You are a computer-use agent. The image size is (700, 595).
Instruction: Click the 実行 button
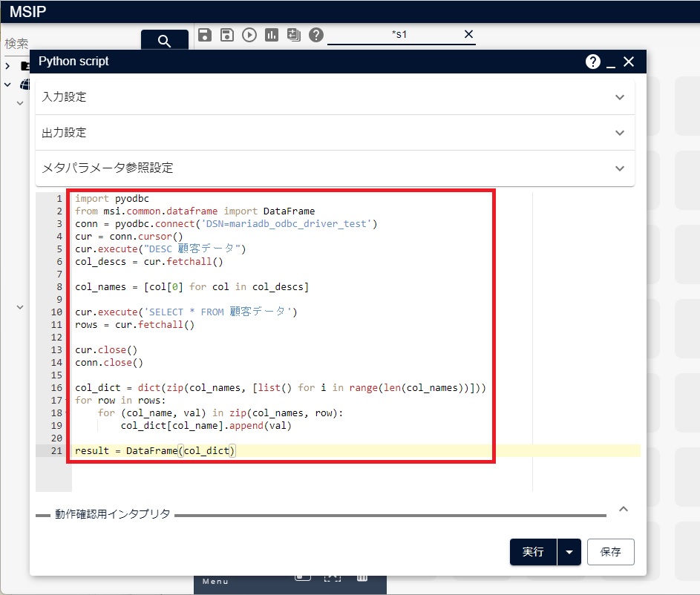pos(533,552)
